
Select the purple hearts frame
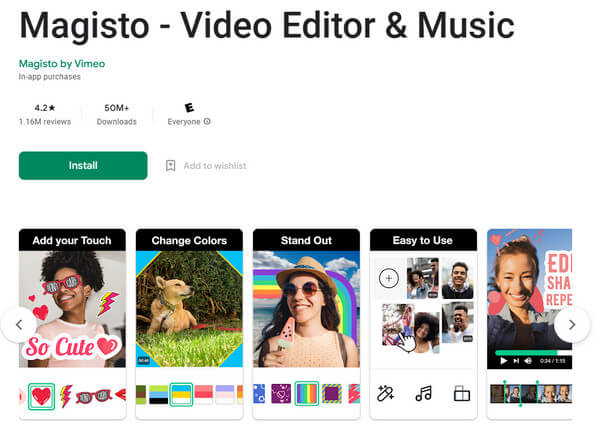click(x=281, y=393)
